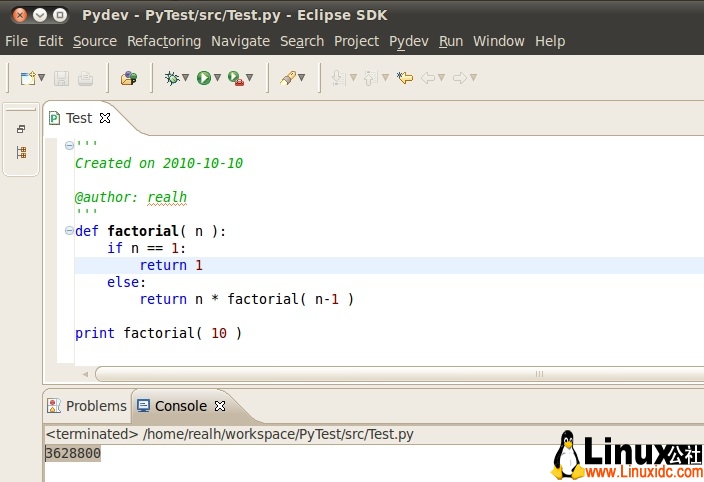The width and height of the screenshot is (704, 482).
Task: Click the green Run button
Action: [x=204, y=78]
